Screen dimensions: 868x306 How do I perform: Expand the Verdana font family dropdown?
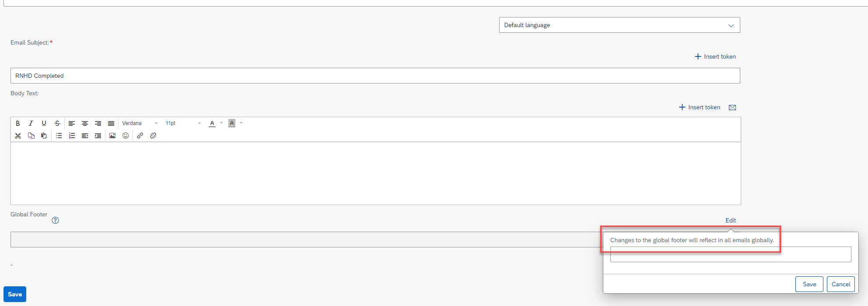[x=140, y=123]
